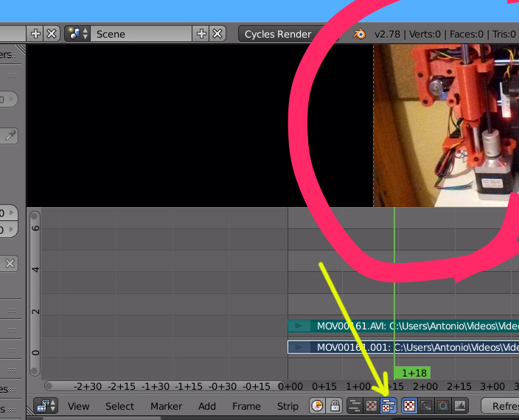Screen dimensions: 519x420
Task: Click the 0+15 time label
Action: [x=324, y=386]
